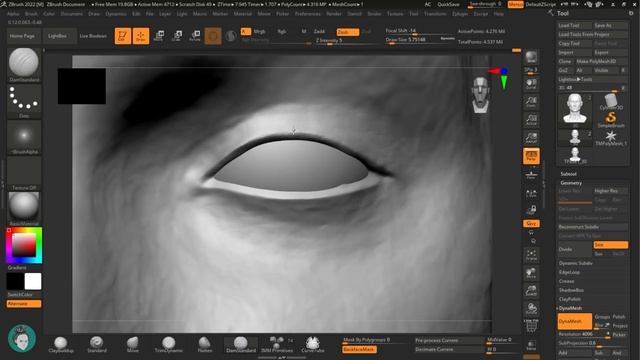This screenshot has height=360, width=640.
Task: Select the Move brush at bottom
Action: click(133, 345)
